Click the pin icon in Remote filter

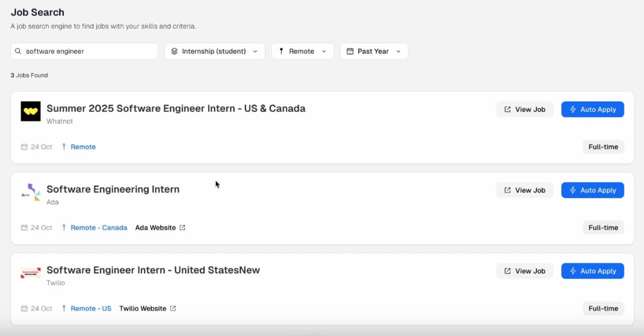(281, 51)
